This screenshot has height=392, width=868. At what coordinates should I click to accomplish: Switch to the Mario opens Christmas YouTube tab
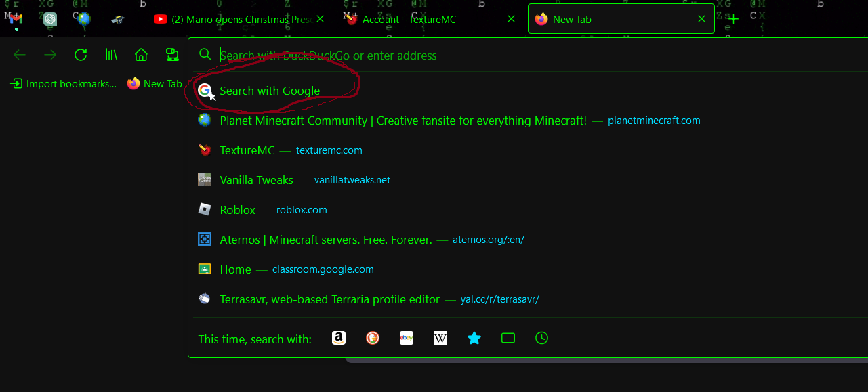coord(232,20)
